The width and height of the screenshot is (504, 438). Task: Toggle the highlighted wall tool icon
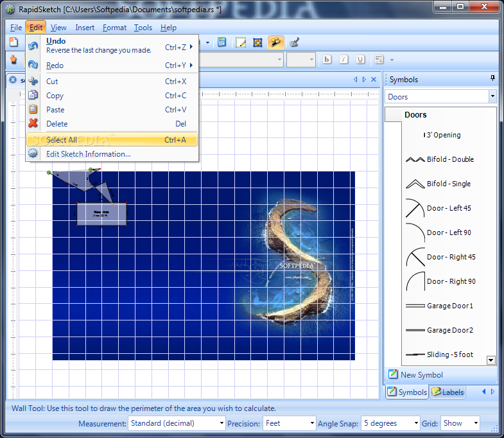[275, 42]
